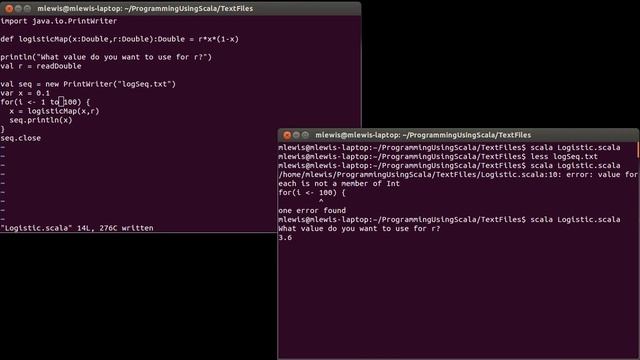Viewport: 640px width, 360px height.
Task: Click the scrollbar thumb in front terminal
Action: [638, 149]
